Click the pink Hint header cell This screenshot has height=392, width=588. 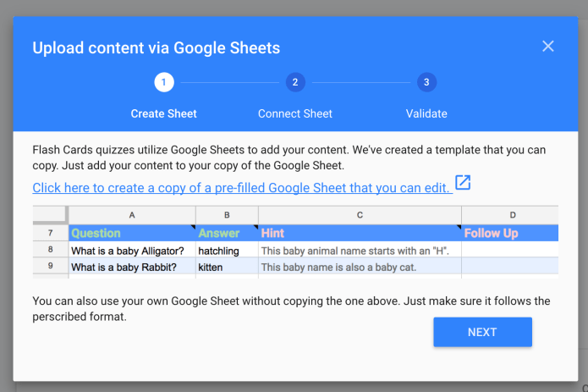(360, 233)
